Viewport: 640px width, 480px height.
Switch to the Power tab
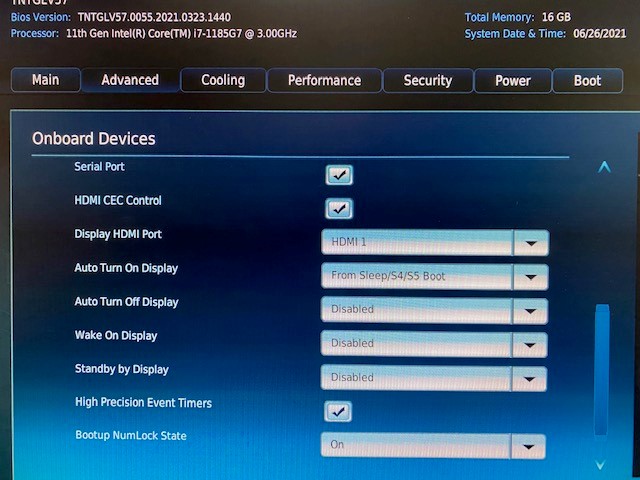(x=512, y=80)
